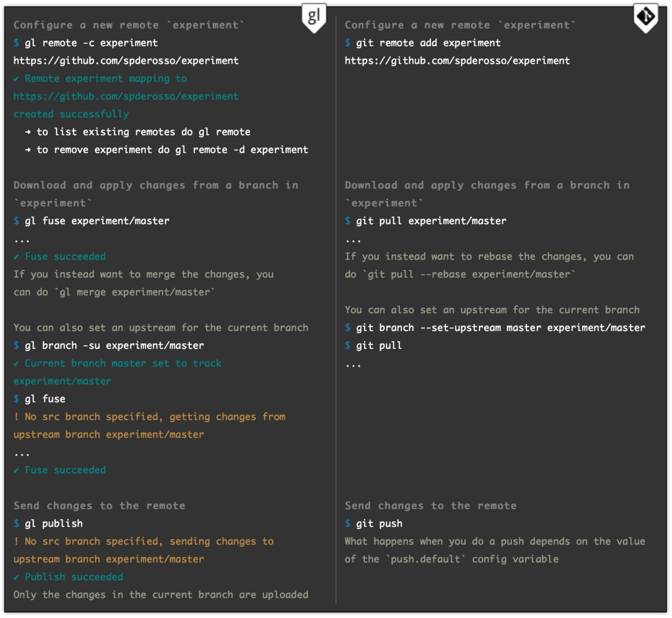The height and width of the screenshot is (618, 672).
Task: Click the dollar prompt before gl publish
Action: (16, 523)
